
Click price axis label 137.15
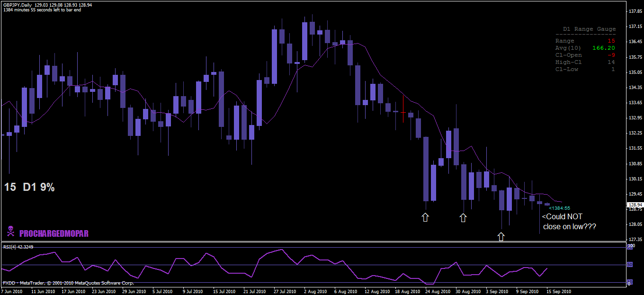635,27
